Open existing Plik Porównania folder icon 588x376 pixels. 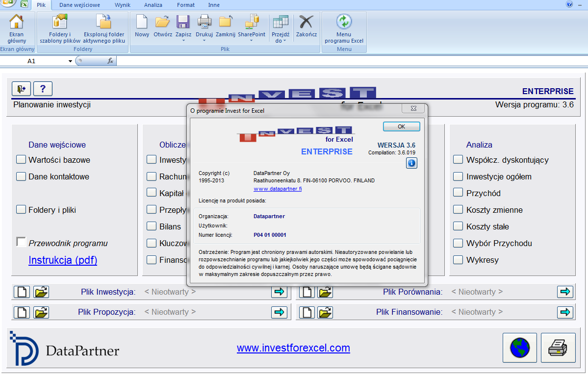pyautogui.click(x=325, y=292)
